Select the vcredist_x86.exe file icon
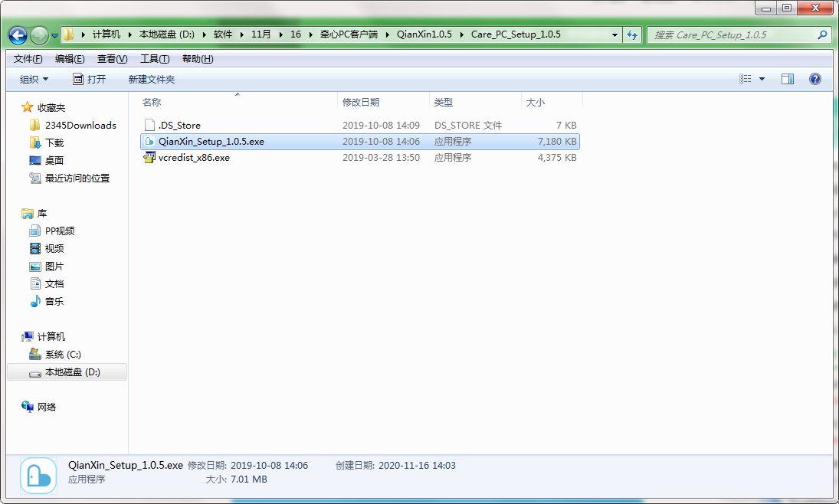This screenshot has height=504, width=839. [x=149, y=157]
